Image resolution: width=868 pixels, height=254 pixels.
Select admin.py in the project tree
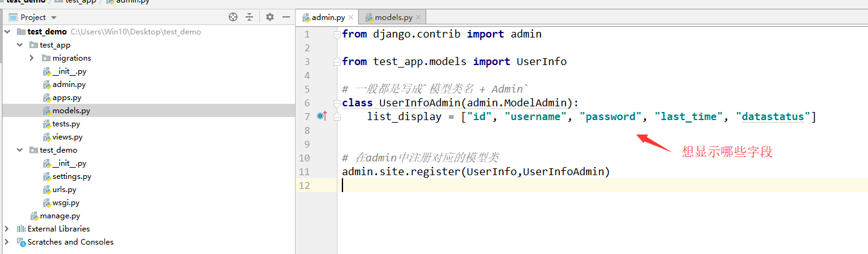click(69, 84)
